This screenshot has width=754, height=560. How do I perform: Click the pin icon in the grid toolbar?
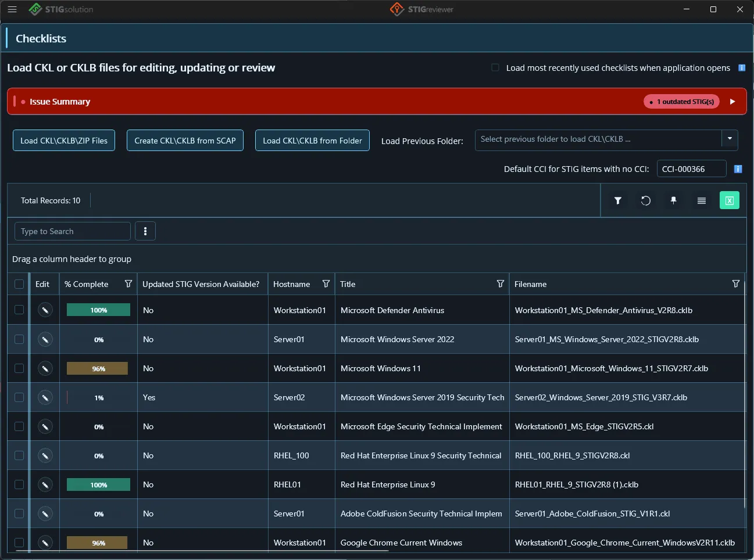click(x=674, y=200)
